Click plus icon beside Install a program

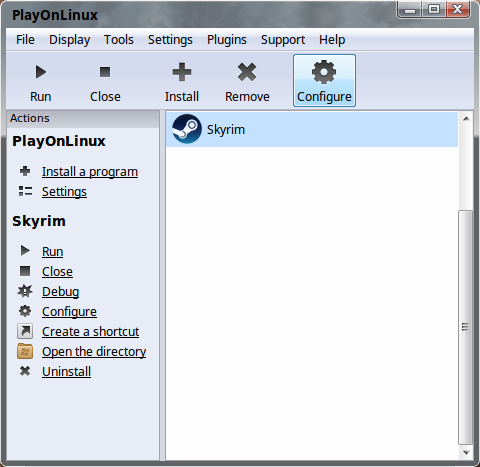pyautogui.click(x=25, y=171)
